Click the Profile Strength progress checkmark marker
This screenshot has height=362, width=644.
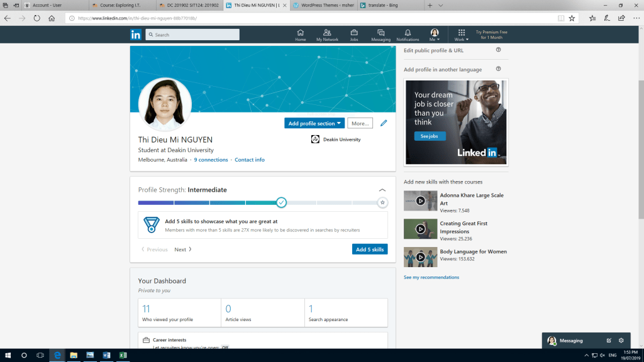click(x=281, y=202)
